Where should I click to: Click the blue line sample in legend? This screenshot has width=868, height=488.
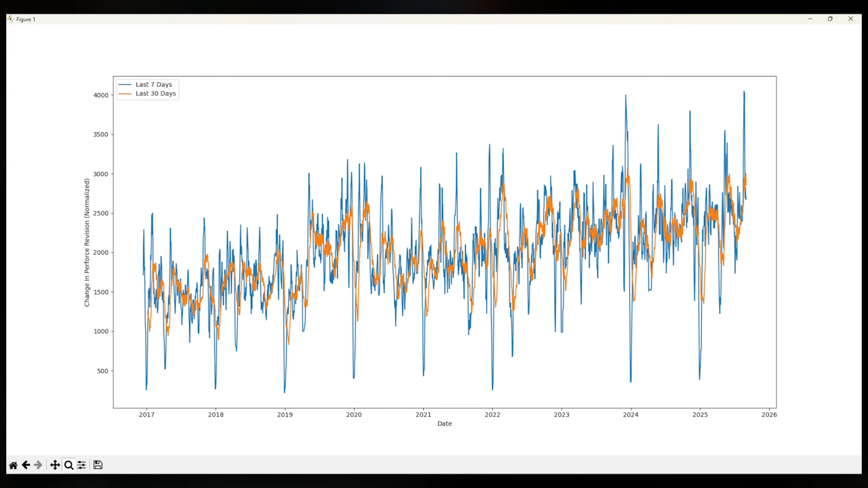125,85
